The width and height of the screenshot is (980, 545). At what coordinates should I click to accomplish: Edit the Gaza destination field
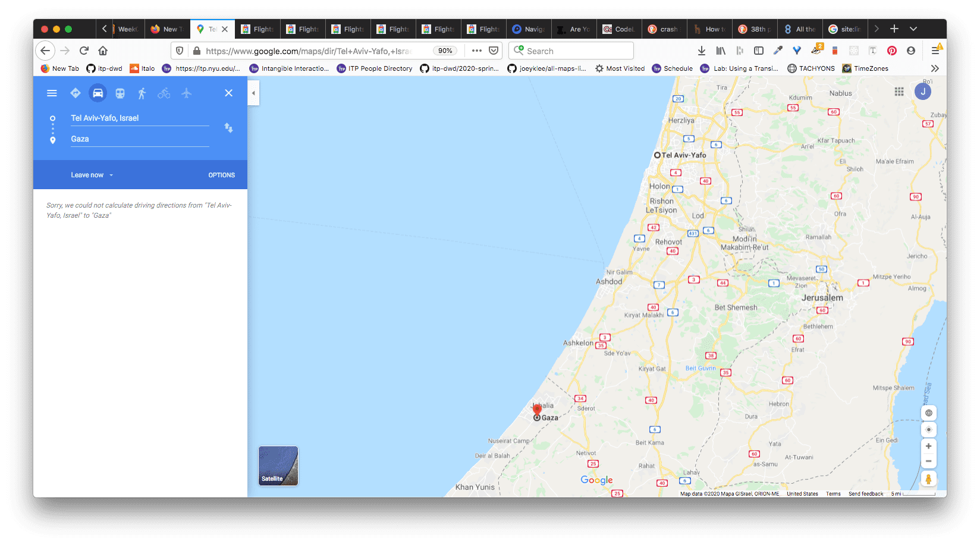[x=139, y=139]
